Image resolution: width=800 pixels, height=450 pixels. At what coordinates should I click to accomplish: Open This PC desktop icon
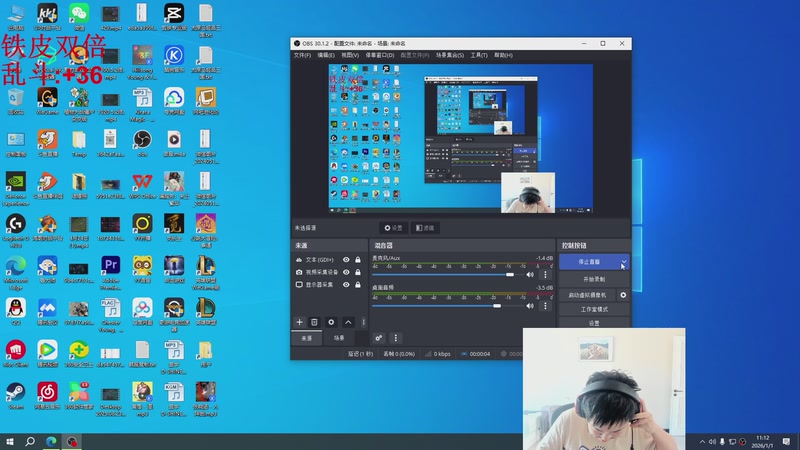coord(16,17)
